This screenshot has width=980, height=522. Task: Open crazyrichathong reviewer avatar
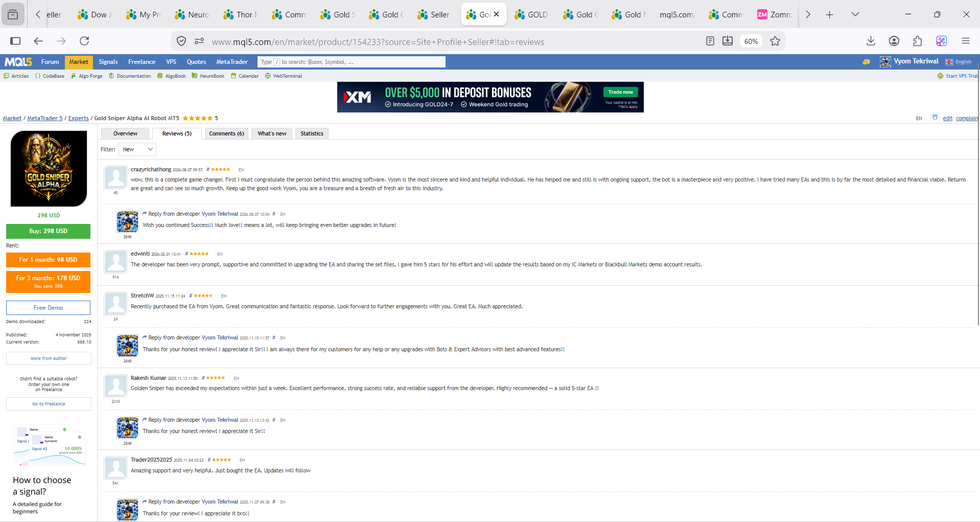[115, 177]
